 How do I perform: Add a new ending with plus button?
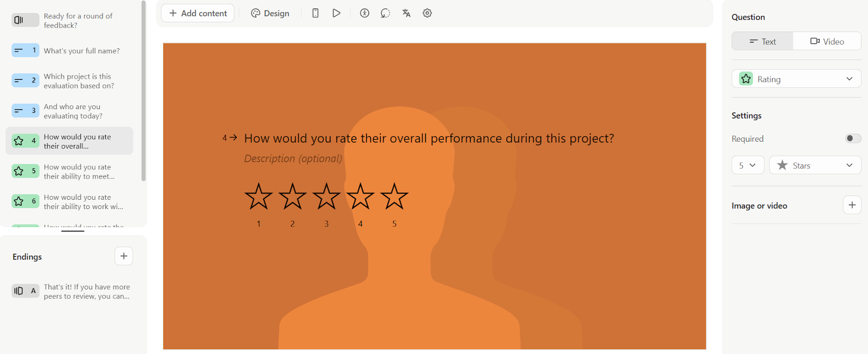tap(123, 256)
